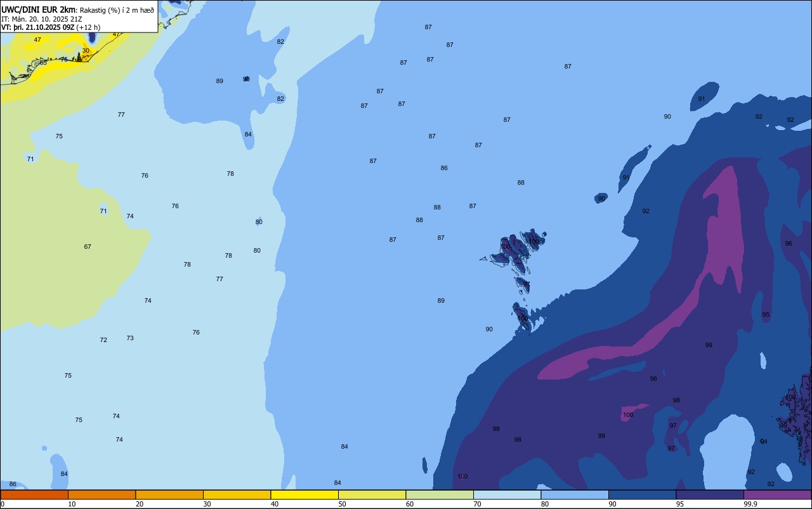Select the dark indigo 95–99.9 legend segment
This screenshot has height=509, width=812.
pyautogui.click(x=710, y=494)
